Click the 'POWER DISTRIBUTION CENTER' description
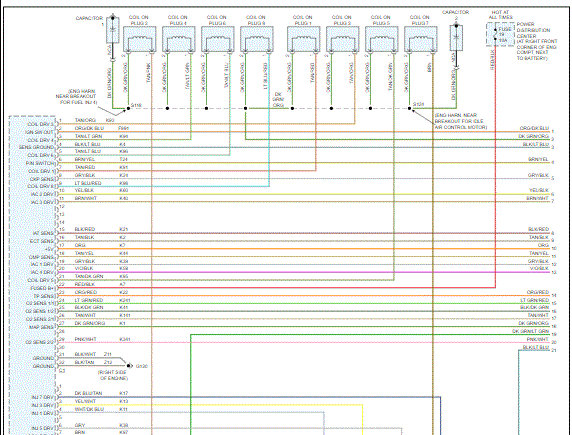 pyautogui.click(x=536, y=41)
